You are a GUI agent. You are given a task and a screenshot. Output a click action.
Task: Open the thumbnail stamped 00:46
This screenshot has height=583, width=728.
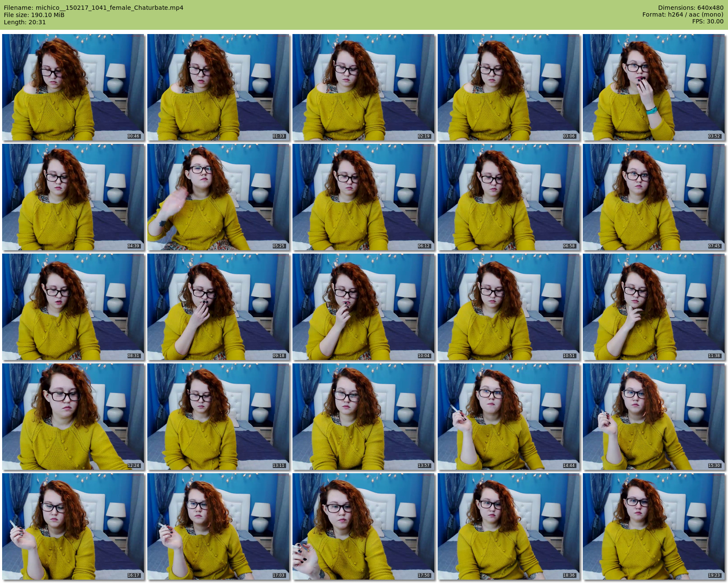73,87
